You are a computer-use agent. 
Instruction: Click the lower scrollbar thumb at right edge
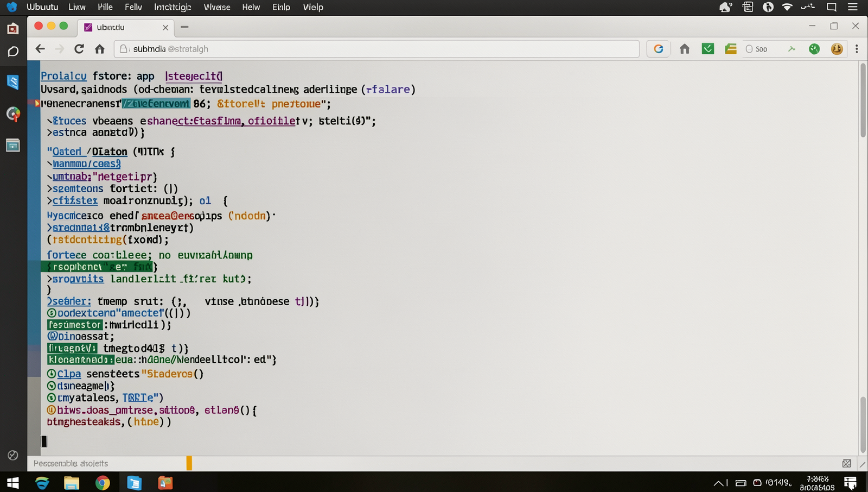[863, 425]
